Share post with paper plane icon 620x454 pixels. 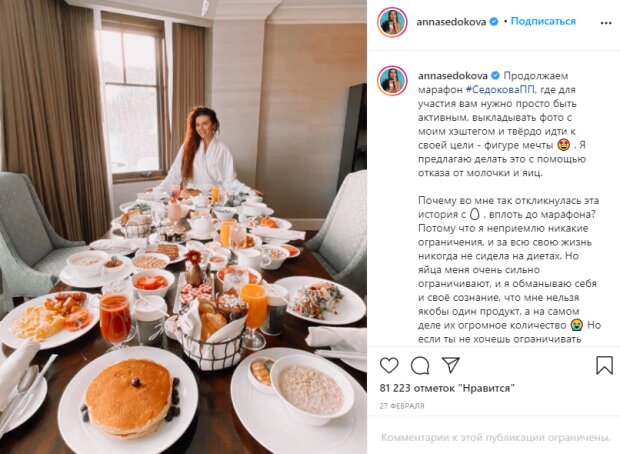pos(451,365)
